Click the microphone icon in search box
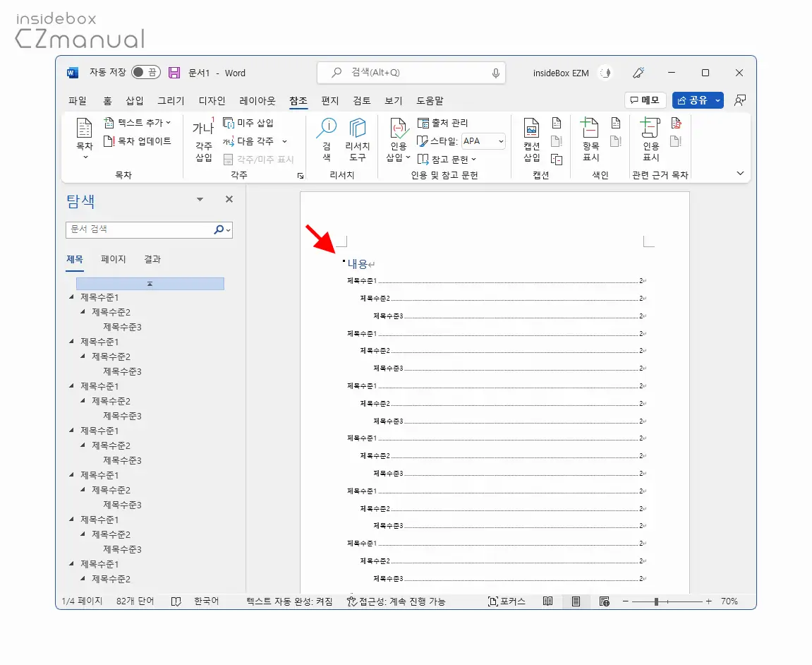Viewport: 812px width, 665px height. (495, 73)
